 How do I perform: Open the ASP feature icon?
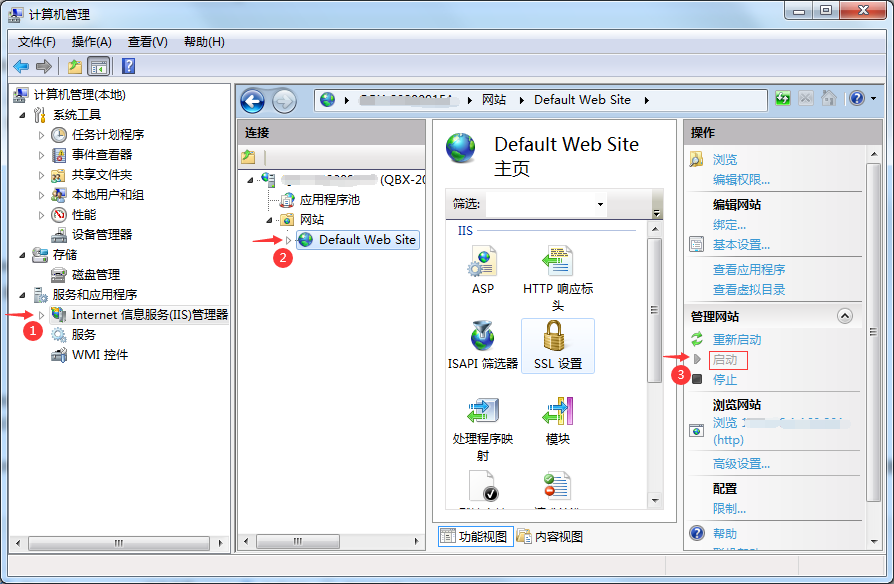point(483,270)
